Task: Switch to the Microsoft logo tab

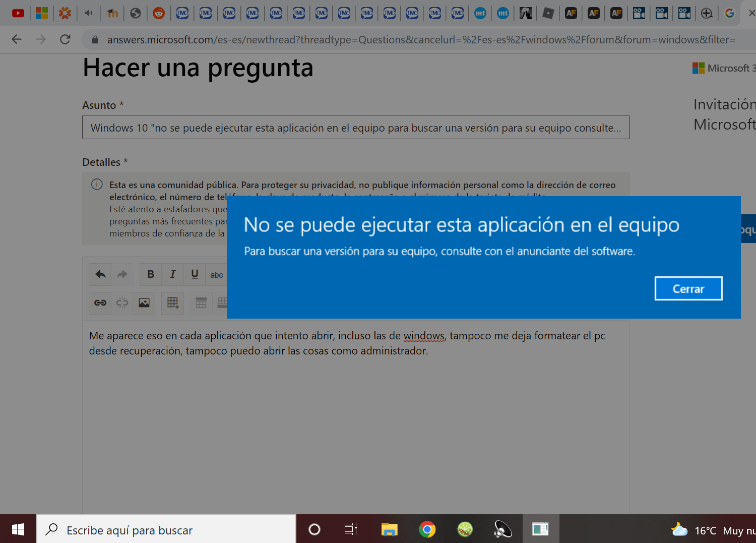Action: 42,13
